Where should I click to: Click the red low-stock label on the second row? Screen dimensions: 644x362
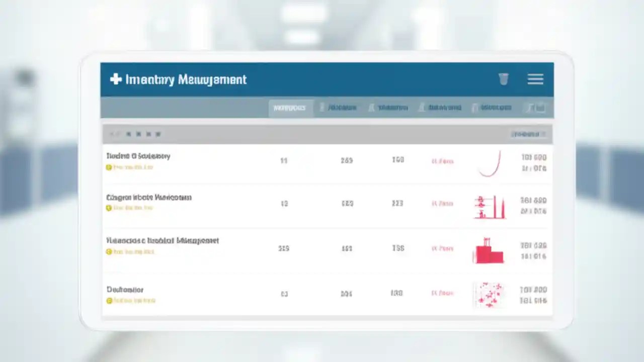tap(443, 204)
